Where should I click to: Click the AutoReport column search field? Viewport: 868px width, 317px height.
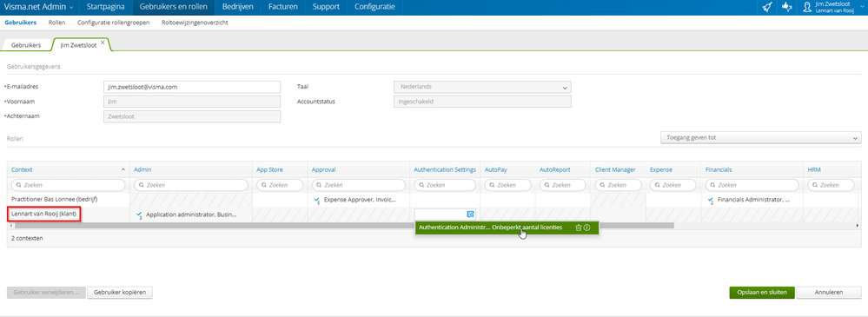pos(563,185)
